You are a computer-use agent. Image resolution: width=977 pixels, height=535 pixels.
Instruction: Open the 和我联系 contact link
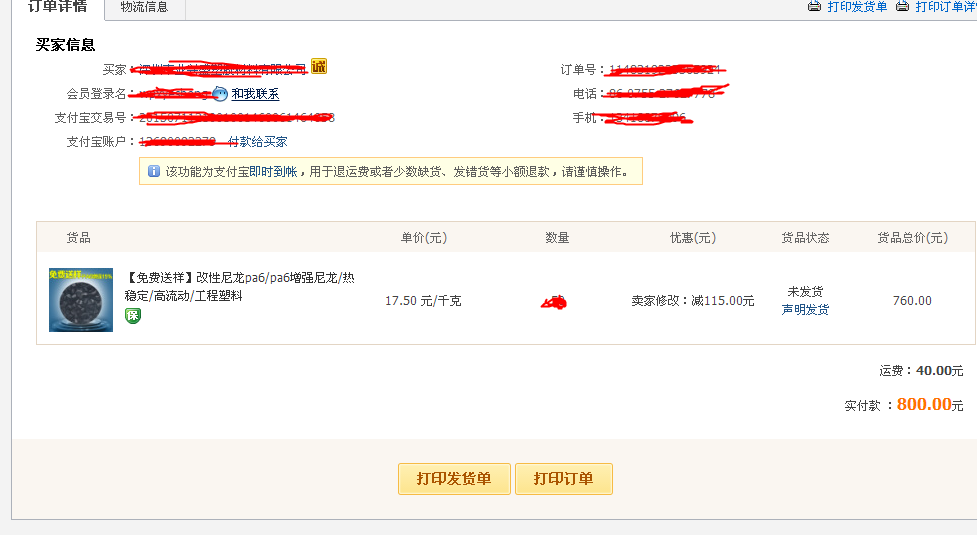point(255,94)
